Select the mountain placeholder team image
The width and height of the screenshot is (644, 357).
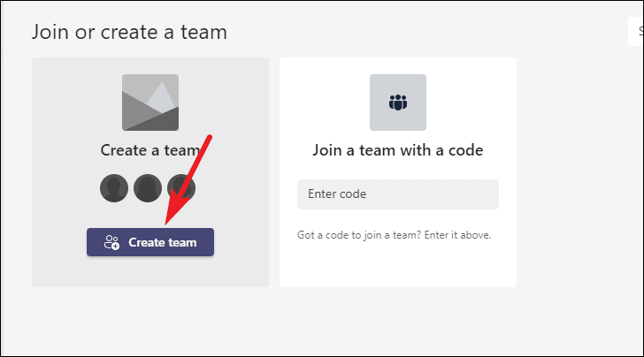pyautogui.click(x=150, y=103)
